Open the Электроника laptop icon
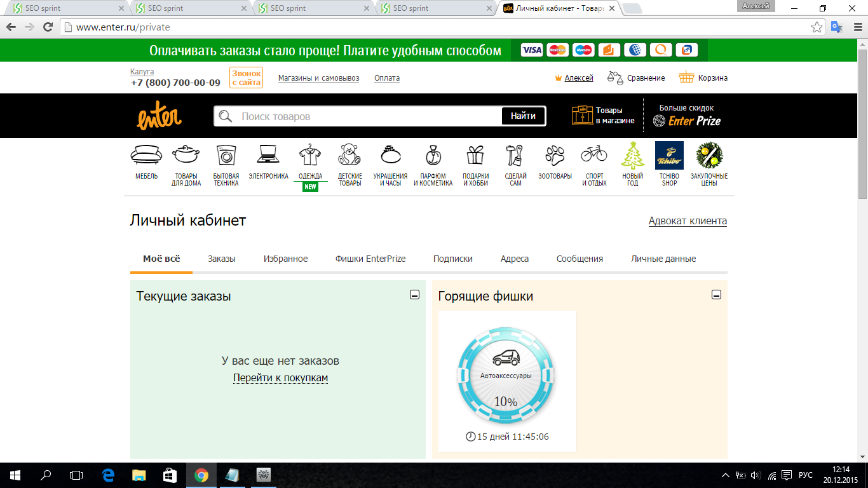 click(x=268, y=155)
